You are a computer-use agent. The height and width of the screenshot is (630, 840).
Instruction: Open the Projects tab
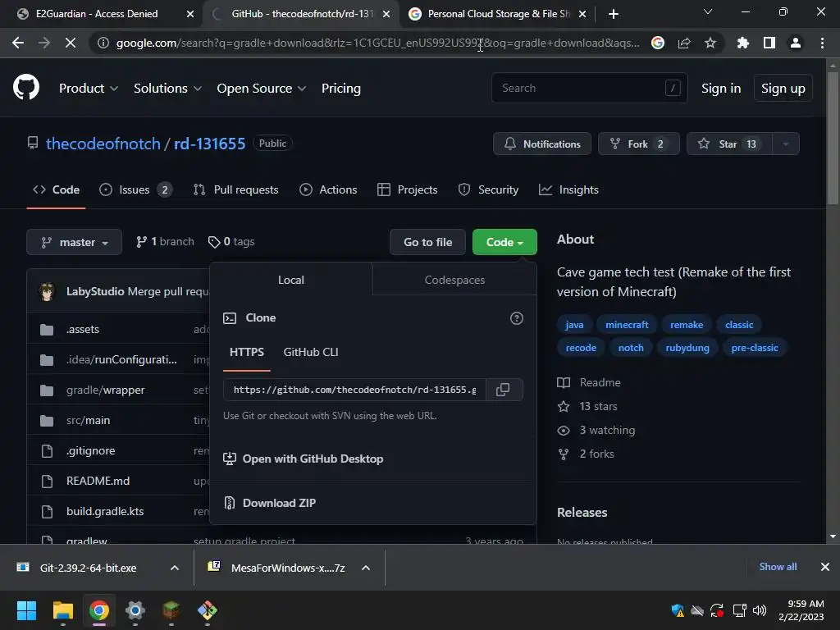[x=407, y=189]
